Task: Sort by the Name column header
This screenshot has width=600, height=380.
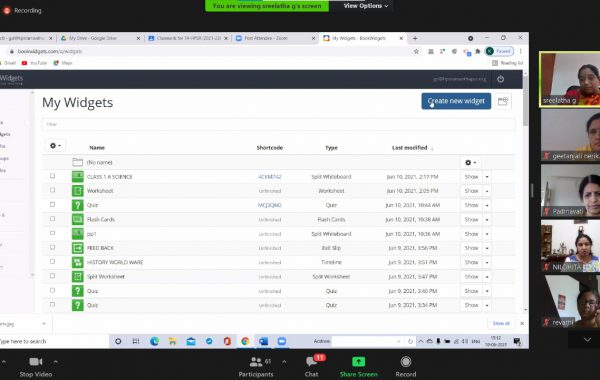Action: click(x=97, y=148)
